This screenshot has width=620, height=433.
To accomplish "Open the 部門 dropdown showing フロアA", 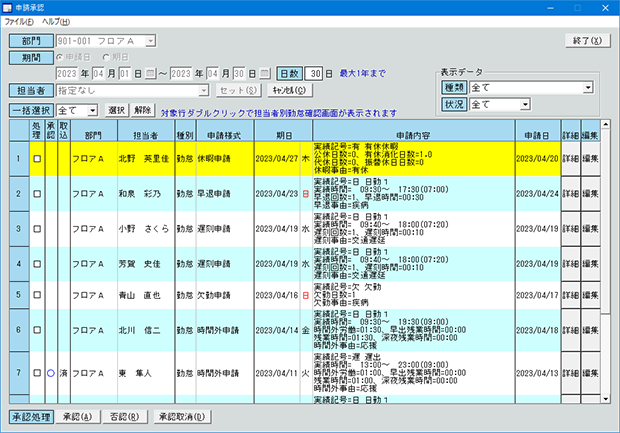I will point(150,41).
